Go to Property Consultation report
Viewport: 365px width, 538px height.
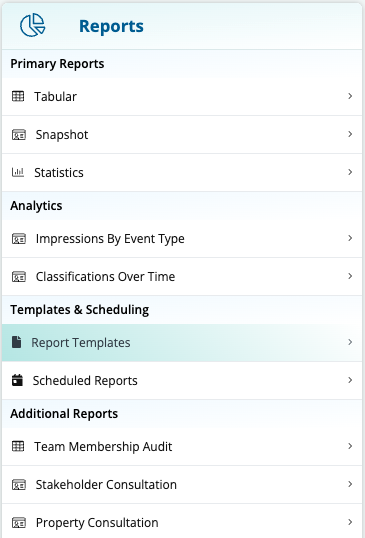tap(182, 521)
